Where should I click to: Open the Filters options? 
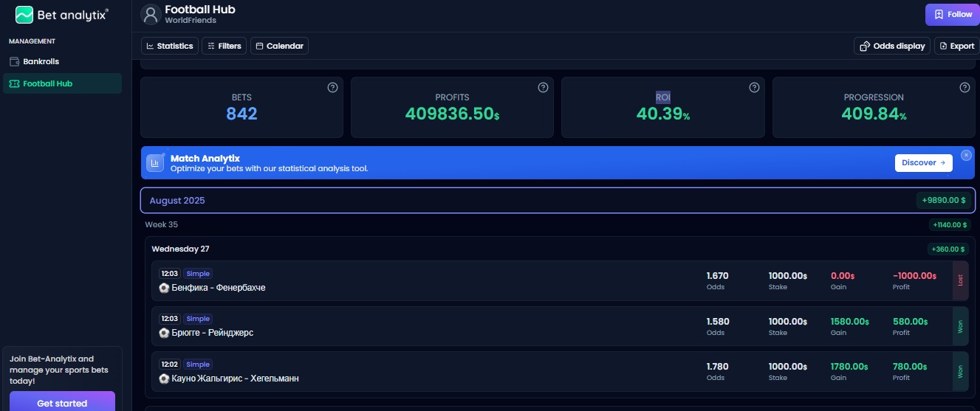pos(224,46)
